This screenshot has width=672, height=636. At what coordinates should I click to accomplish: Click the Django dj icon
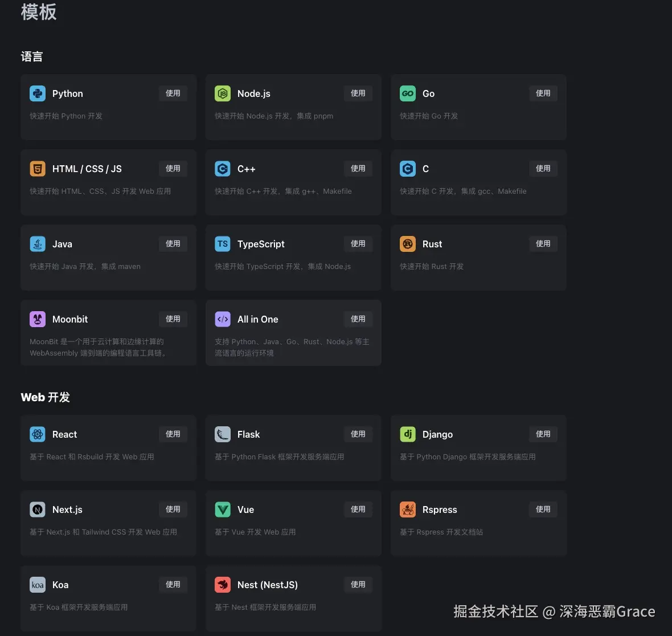408,434
